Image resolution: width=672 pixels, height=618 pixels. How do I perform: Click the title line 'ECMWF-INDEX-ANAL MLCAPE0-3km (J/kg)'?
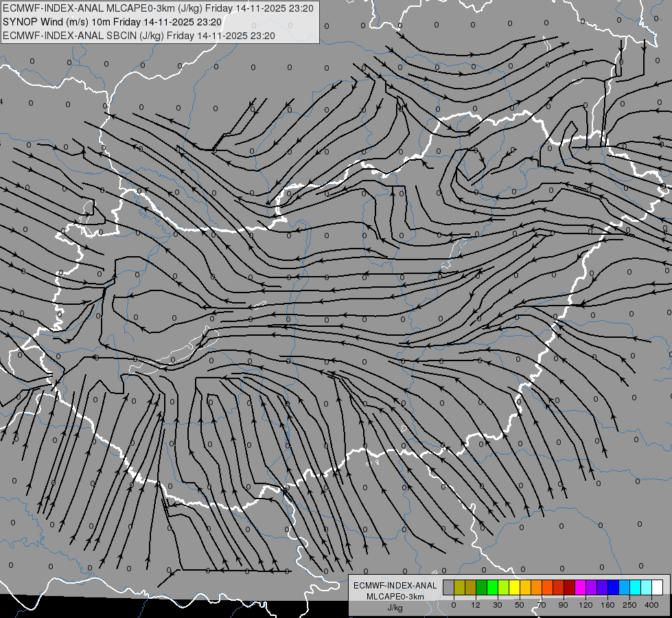point(158,8)
